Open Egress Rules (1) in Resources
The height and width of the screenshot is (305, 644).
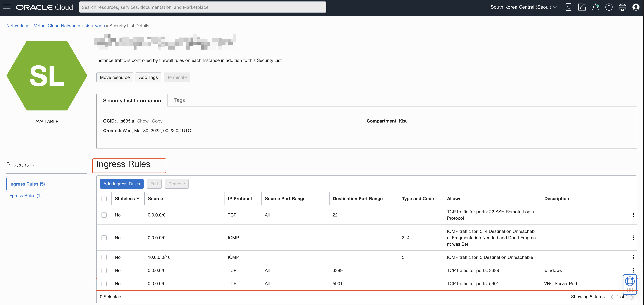[x=25, y=195]
